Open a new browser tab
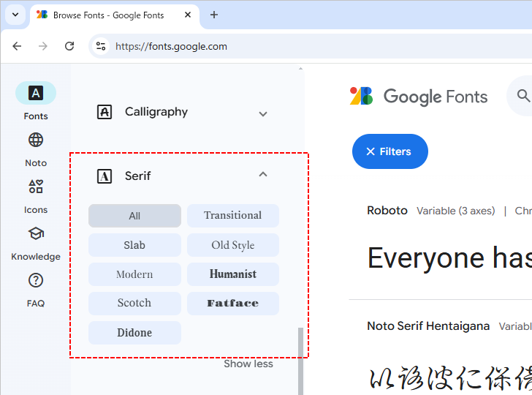Screen dimensions: 532x395 click(214, 15)
